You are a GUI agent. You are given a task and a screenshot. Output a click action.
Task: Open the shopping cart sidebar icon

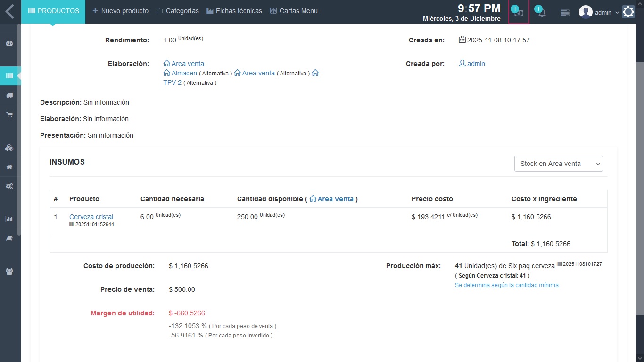9,115
